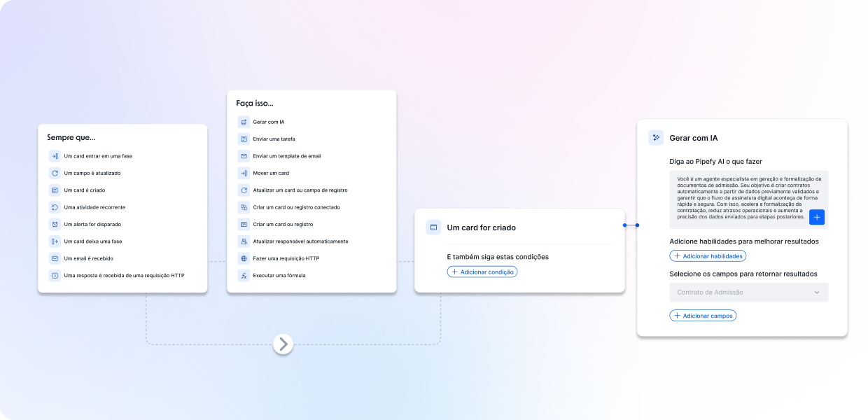Click the globe icon for HTTP request action

(x=244, y=258)
